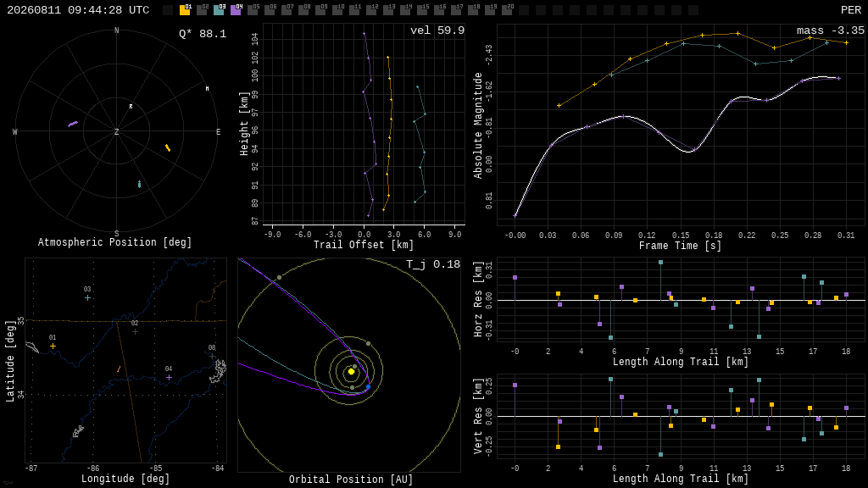Click the blue Earth dot in orbital plot
This screenshot has width=868, height=488.
coord(368,386)
